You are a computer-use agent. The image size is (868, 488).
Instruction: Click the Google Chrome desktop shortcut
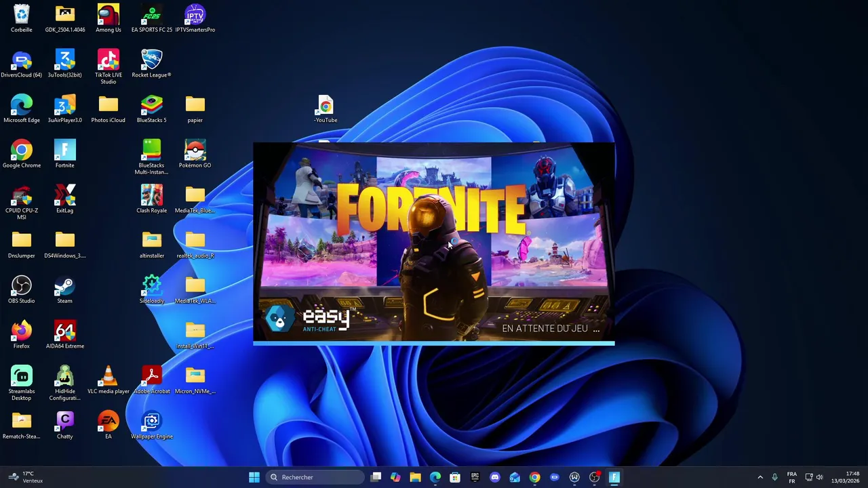pyautogui.click(x=22, y=154)
